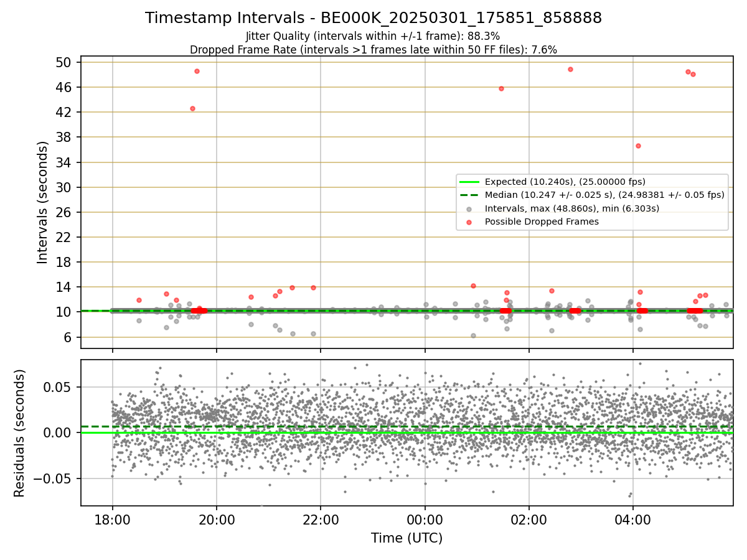Click the 'Intervals (seconds)' y-axis label
The height and width of the screenshot is (560, 747).
(x=43, y=202)
